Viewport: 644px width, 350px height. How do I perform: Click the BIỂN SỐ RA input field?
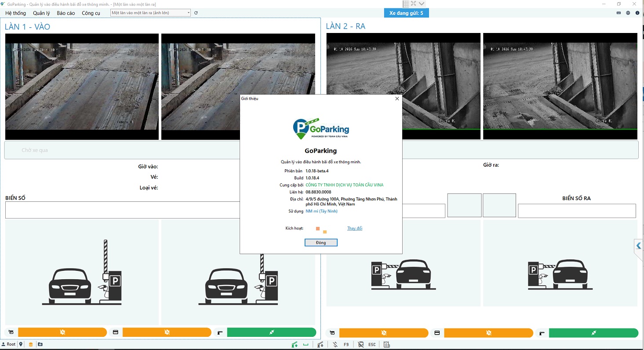pyautogui.click(x=577, y=211)
